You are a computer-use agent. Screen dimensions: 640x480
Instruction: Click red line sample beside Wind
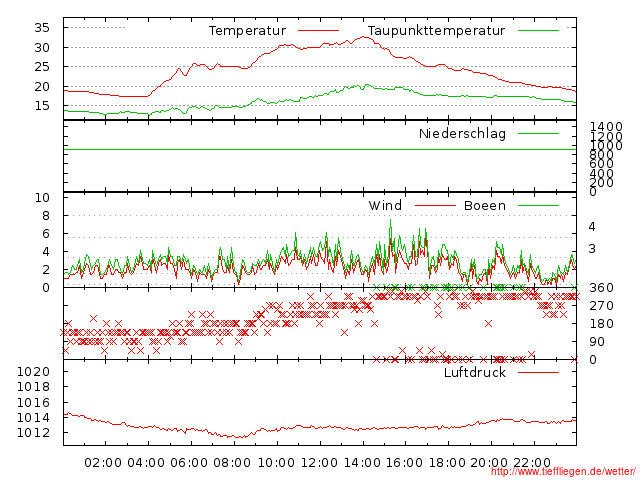point(435,206)
